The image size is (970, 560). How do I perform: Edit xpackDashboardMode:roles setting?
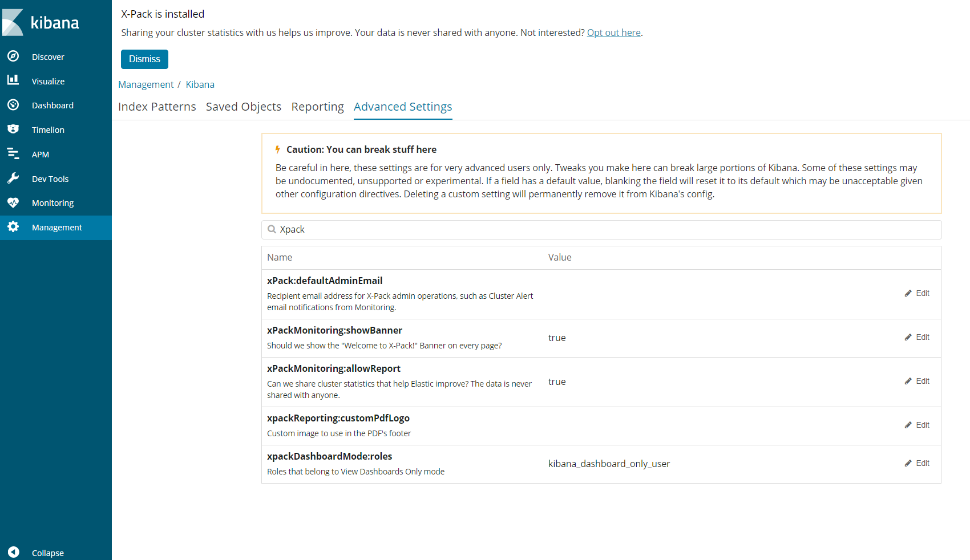(x=917, y=464)
